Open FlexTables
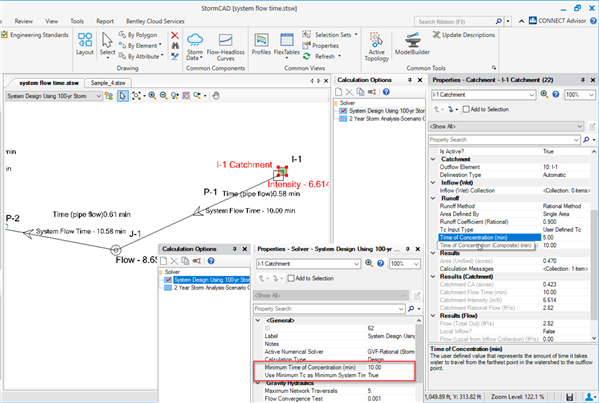The width and height of the screenshot is (599, 403). click(287, 45)
